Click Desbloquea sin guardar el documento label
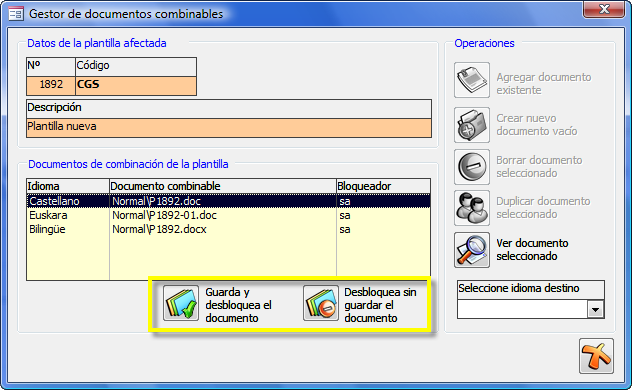The image size is (632, 390). coord(380,305)
